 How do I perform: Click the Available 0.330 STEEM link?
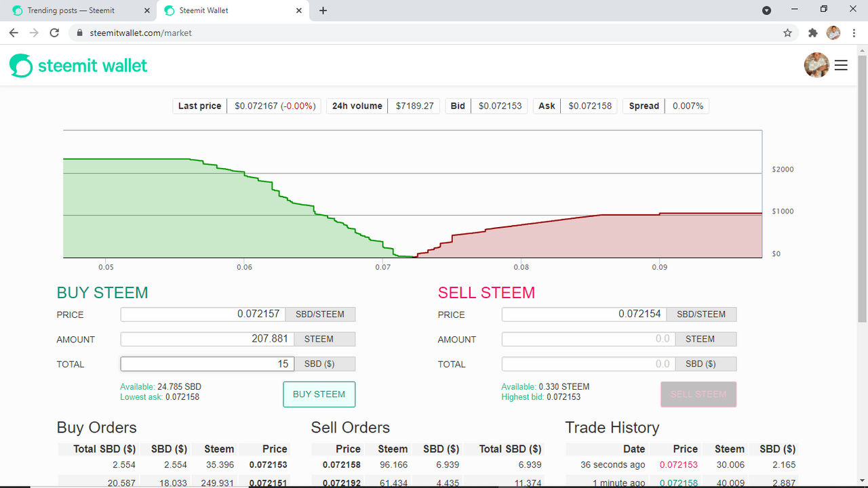[545, 387]
